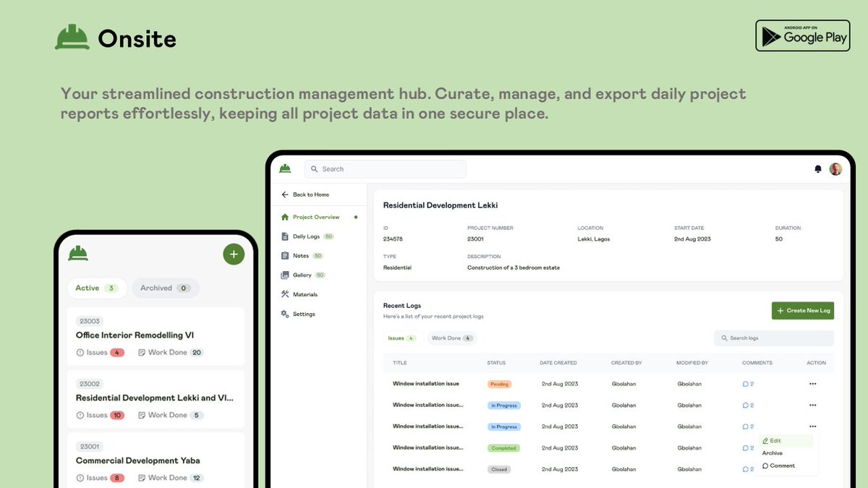Click the Materials tools icon
Image resolution: width=868 pixels, height=488 pixels.
(x=285, y=294)
